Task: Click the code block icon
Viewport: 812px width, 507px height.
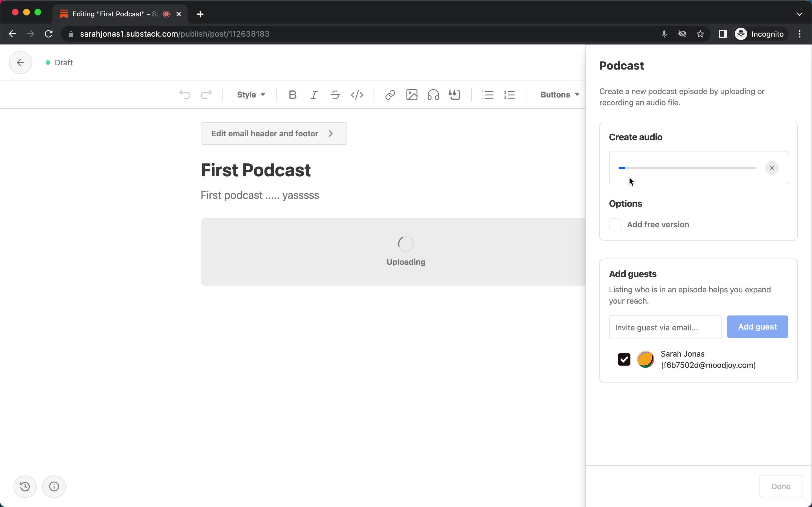Action: (357, 95)
